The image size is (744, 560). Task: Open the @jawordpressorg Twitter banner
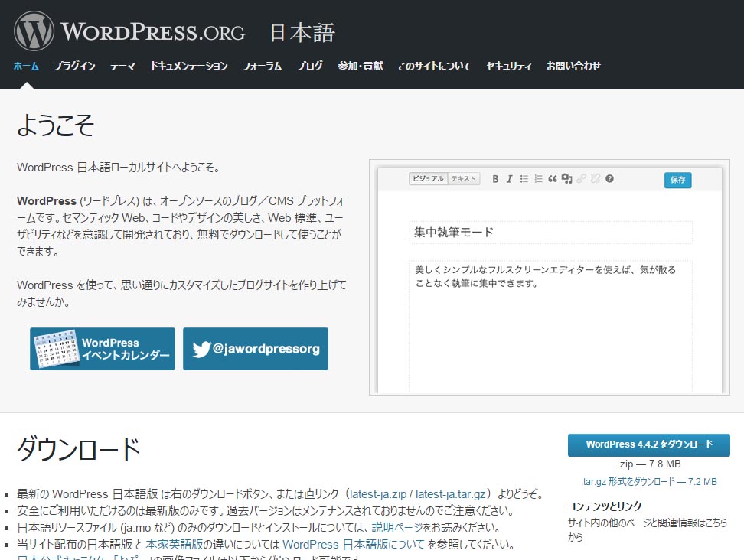256,349
